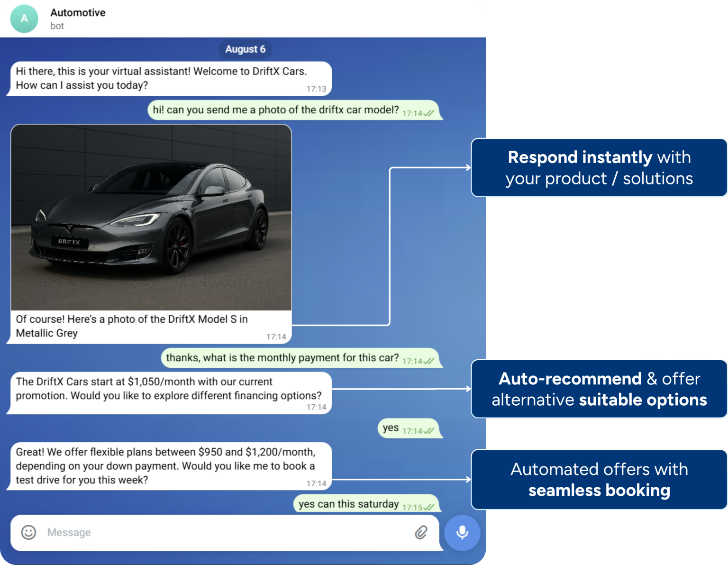
Task: Open the Automotive bot avatar
Action: pos(24,19)
